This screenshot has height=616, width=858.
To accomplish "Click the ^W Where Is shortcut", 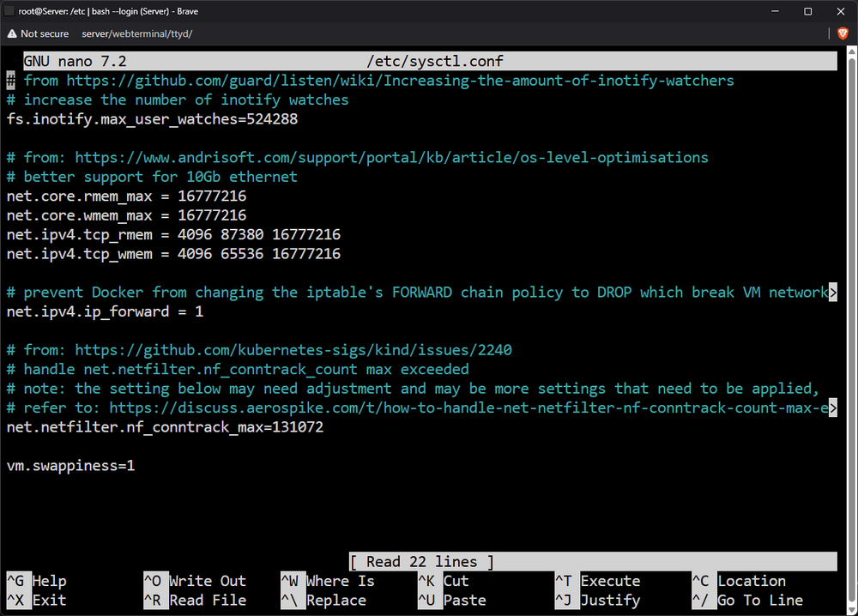I will tap(328, 581).
